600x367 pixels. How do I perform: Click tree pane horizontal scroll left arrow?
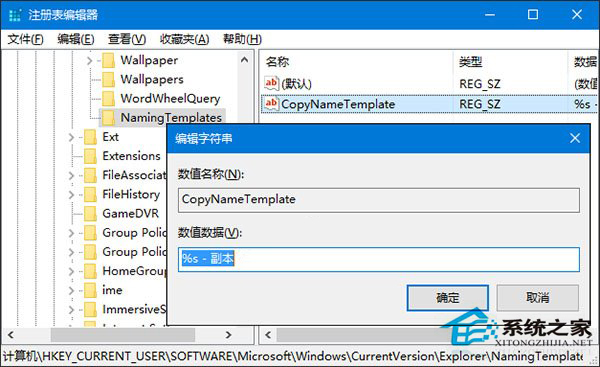coord(11,335)
